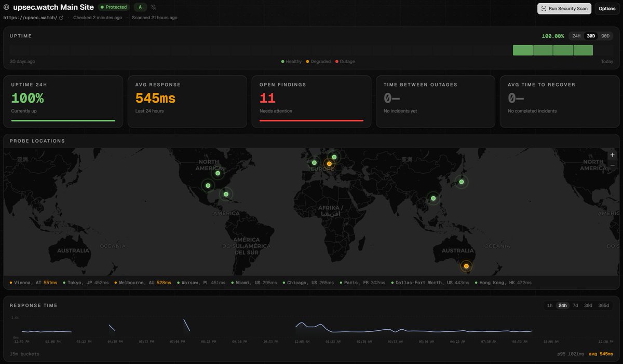Toggle the muted notification bell icon
The image size is (623, 364).
point(154,7)
